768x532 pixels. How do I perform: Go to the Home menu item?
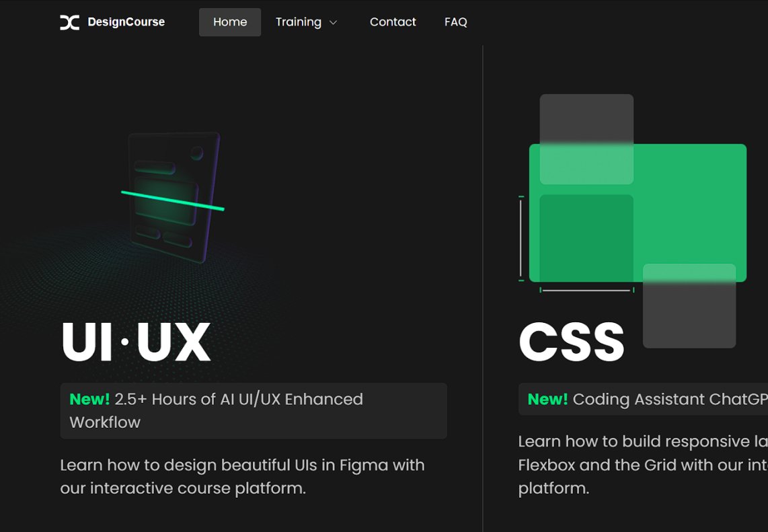click(230, 22)
